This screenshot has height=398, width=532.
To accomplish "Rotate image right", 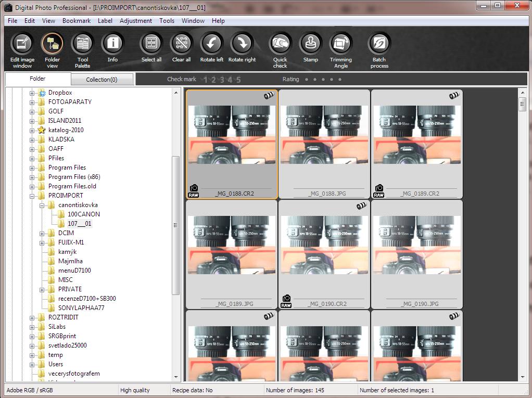I will 242,47.
